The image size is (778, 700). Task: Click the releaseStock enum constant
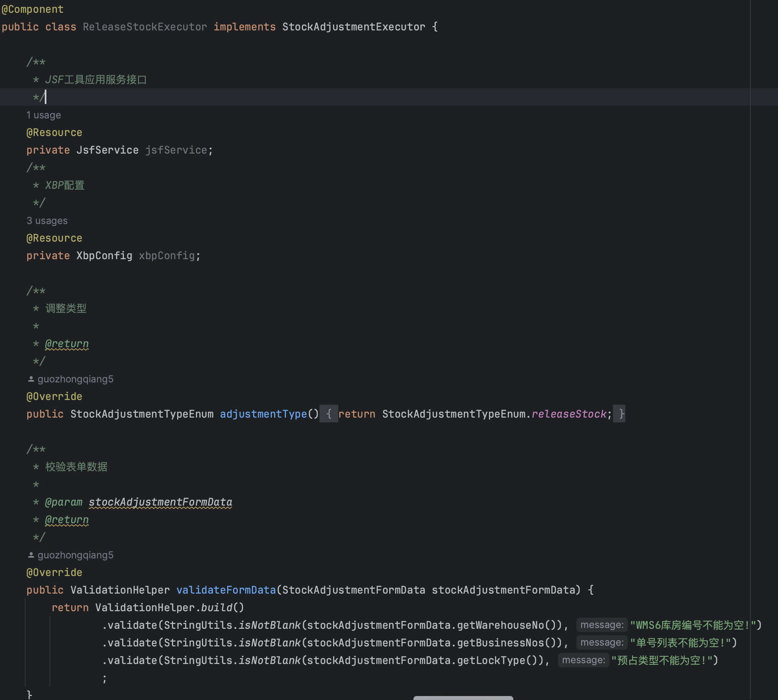click(x=569, y=414)
